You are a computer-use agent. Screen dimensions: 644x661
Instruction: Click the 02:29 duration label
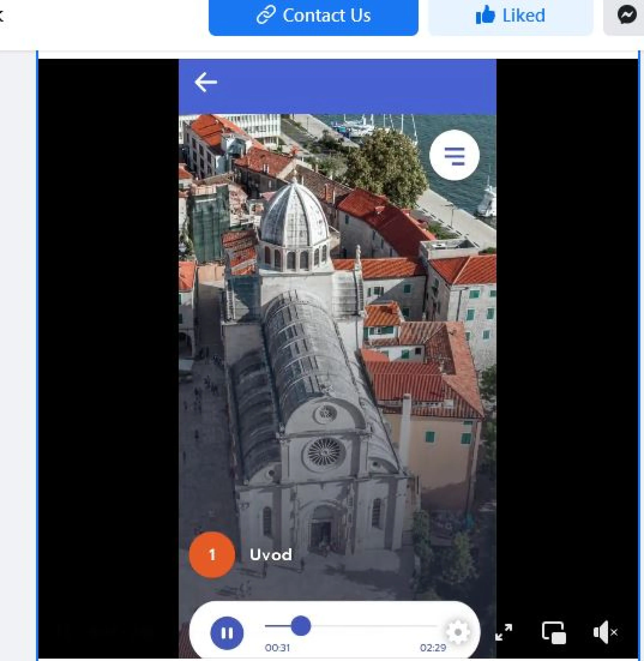[433, 648]
